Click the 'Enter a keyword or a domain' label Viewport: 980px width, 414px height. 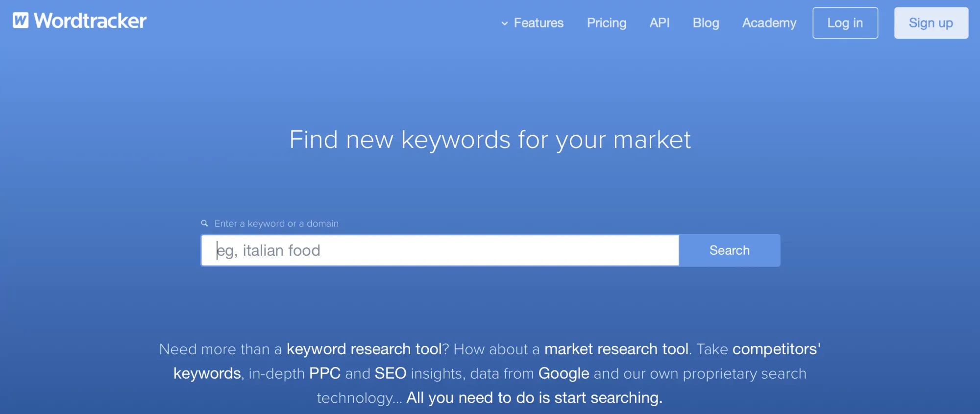[x=276, y=223]
